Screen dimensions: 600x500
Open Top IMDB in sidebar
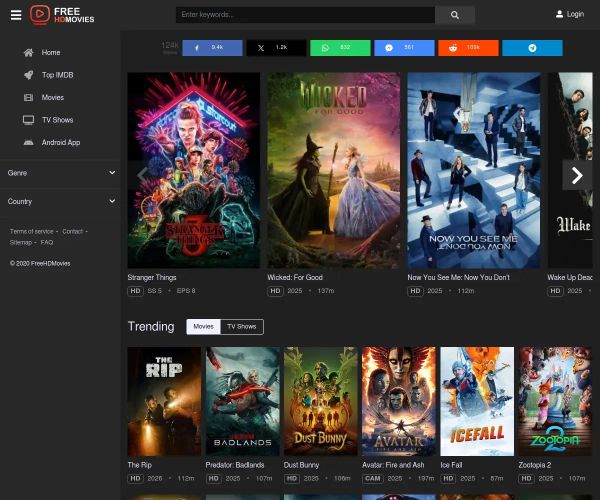point(57,75)
